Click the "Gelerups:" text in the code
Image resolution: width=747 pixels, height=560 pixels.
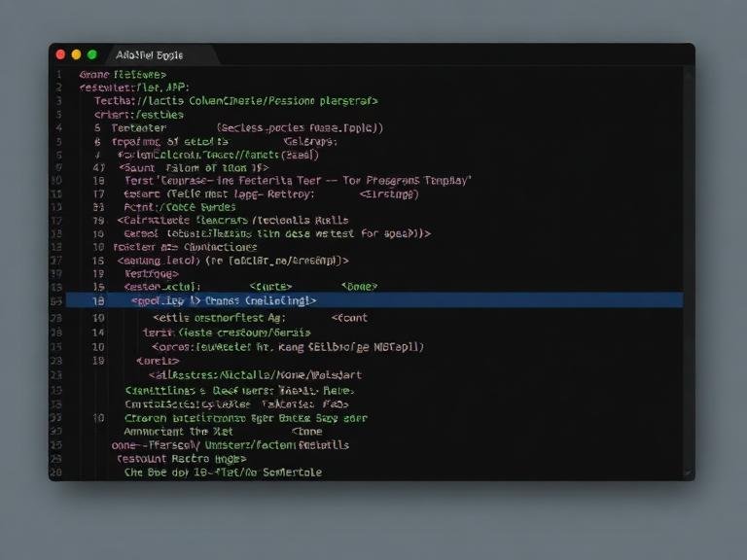click(x=310, y=141)
